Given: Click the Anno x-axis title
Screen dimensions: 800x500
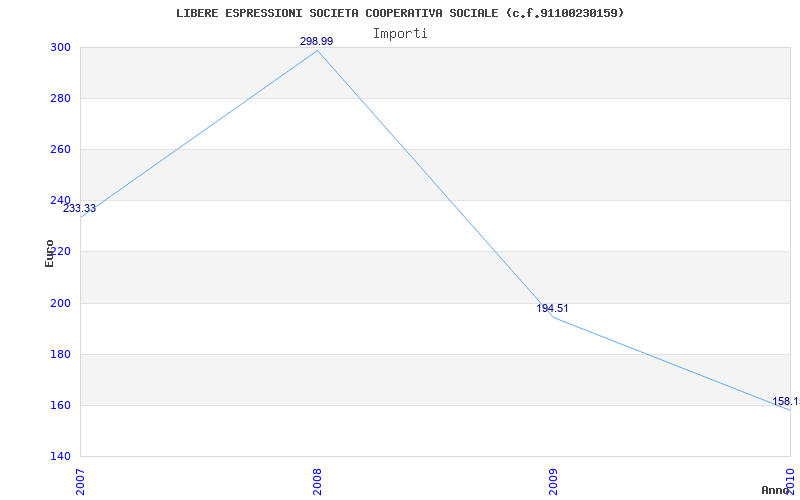Looking at the screenshot, I should coord(776,490).
